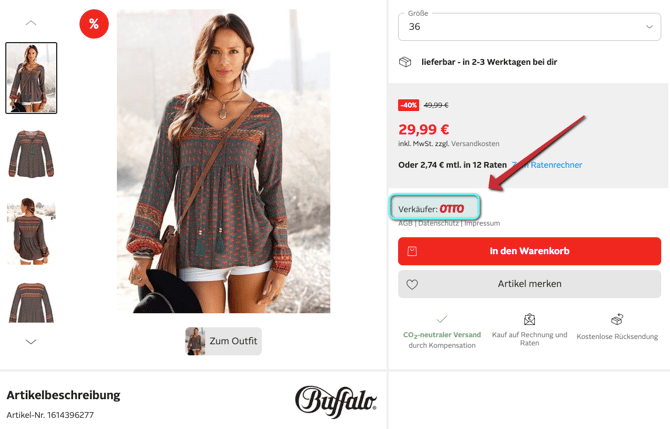Click the Zum Outfit button
This screenshot has width=670, height=429.
pos(223,341)
